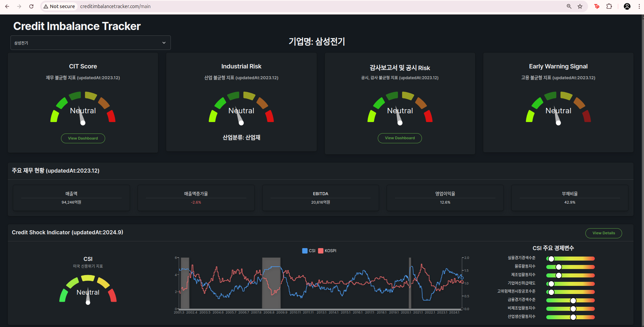
Task: Open the browser three-dot menu
Action: click(639, 6)
